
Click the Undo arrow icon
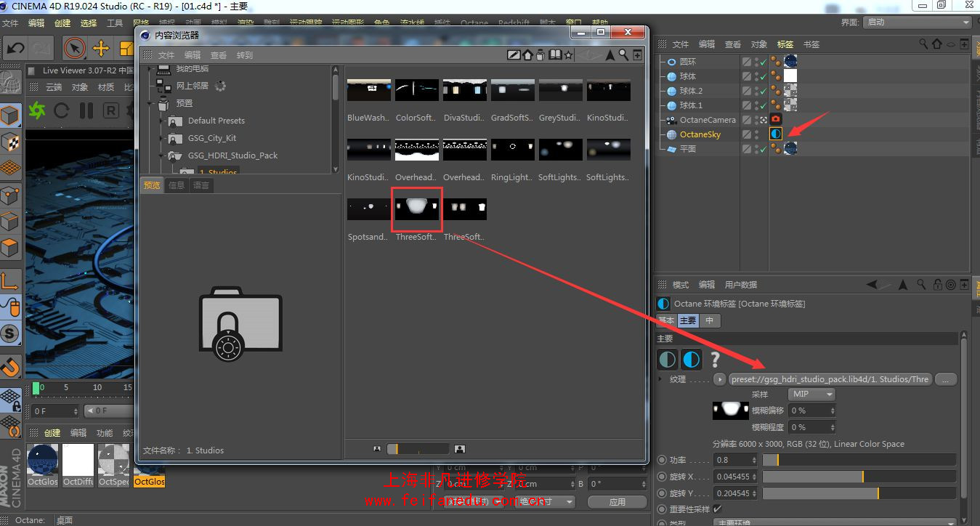tap(15, 49)
